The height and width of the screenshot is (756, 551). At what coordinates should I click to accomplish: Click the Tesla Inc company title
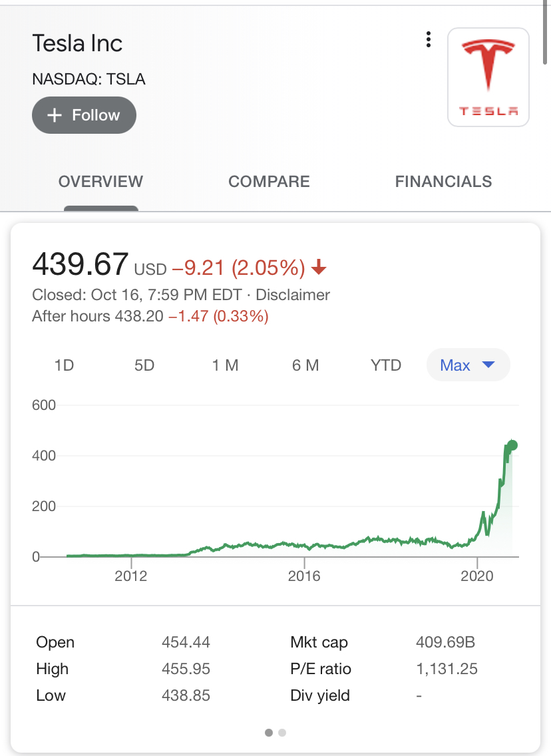[77, 44]
